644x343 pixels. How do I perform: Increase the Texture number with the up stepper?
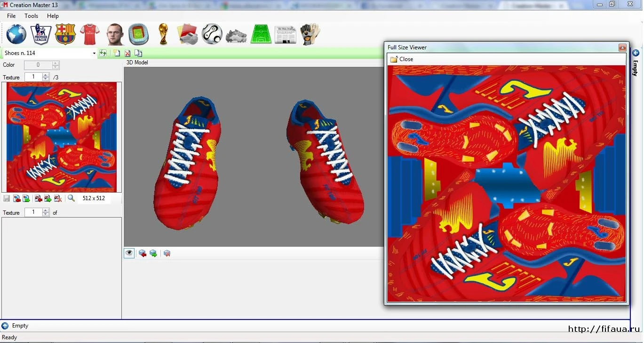(x=45, y=75)
